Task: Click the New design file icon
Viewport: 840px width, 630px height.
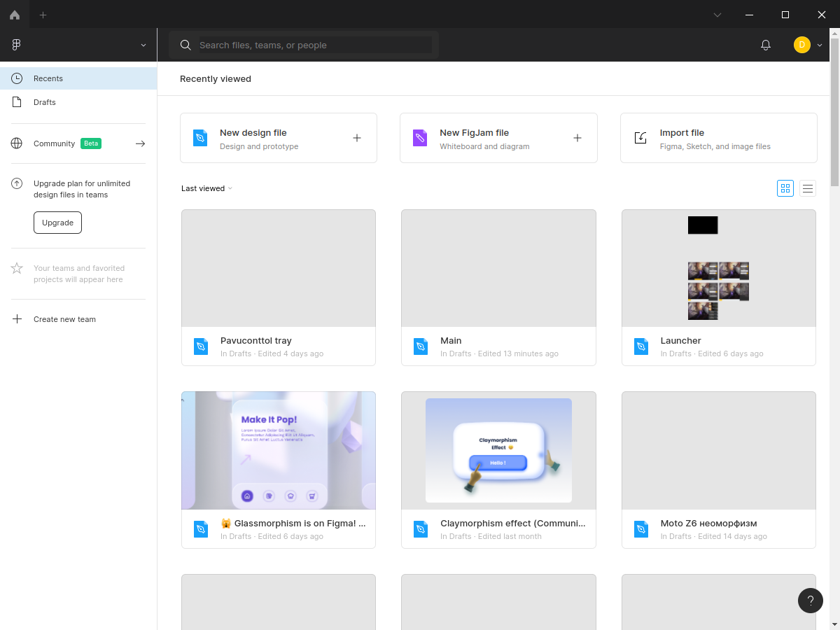Action: coord(200,138)
